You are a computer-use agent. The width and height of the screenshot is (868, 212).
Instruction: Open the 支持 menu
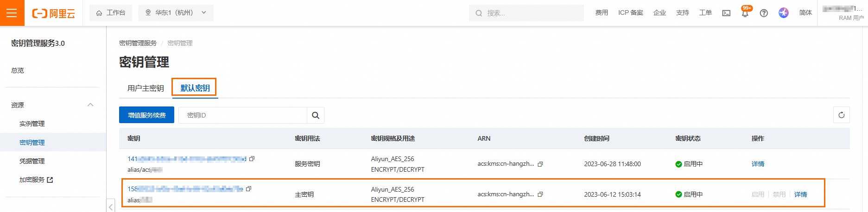tap(683, 13)
